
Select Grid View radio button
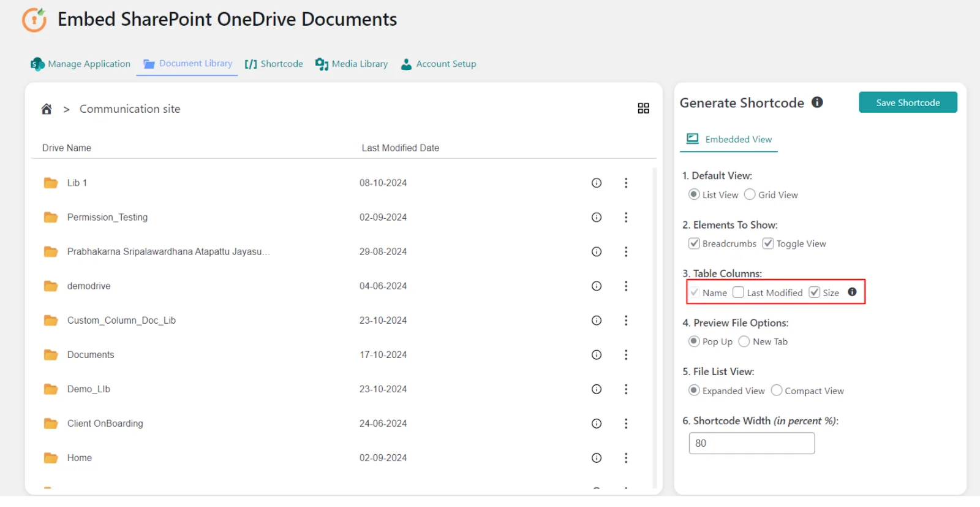pyautogui.click(x=750, y=194)
